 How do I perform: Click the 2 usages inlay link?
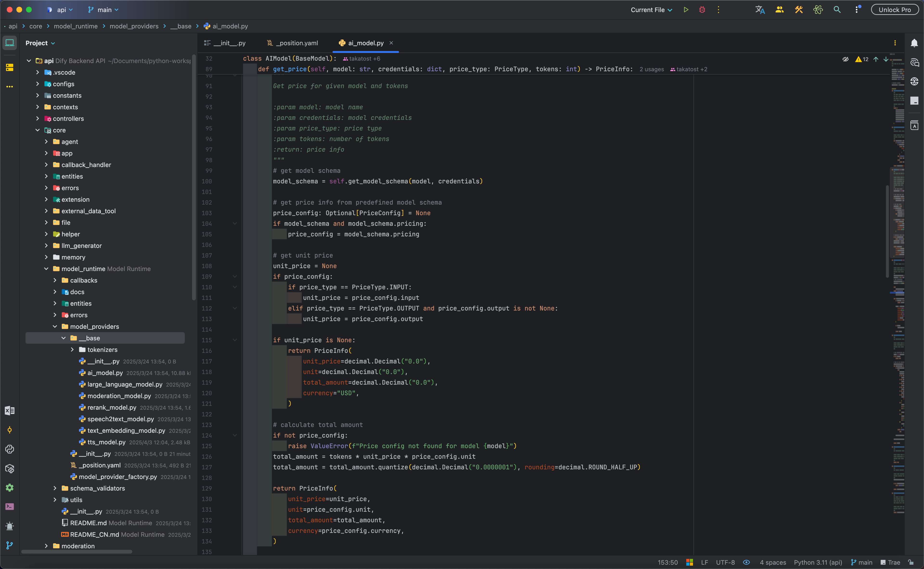[652, 69]
